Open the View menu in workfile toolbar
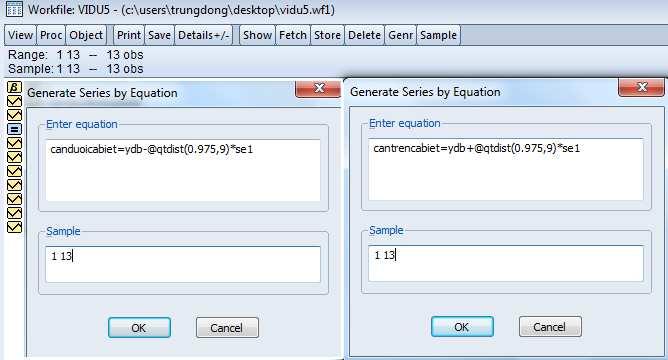 [20, 35]
